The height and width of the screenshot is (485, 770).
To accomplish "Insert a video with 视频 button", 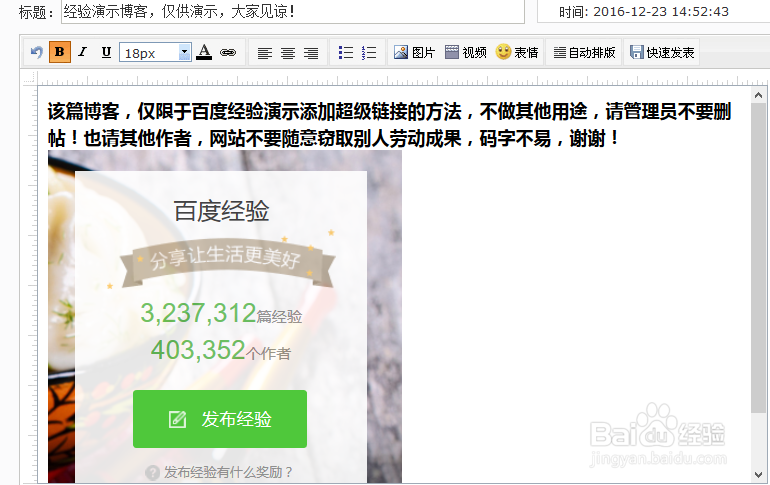I will click(x=466, y=52).
